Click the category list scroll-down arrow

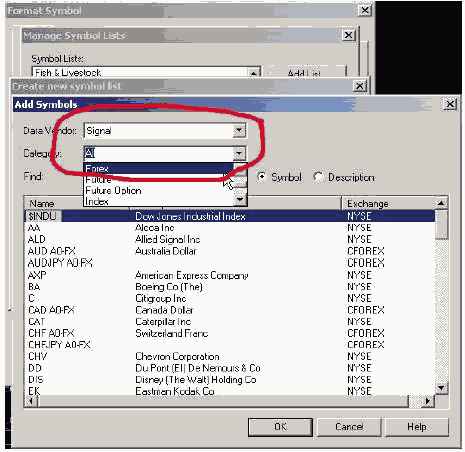click(x=240, y=199)
